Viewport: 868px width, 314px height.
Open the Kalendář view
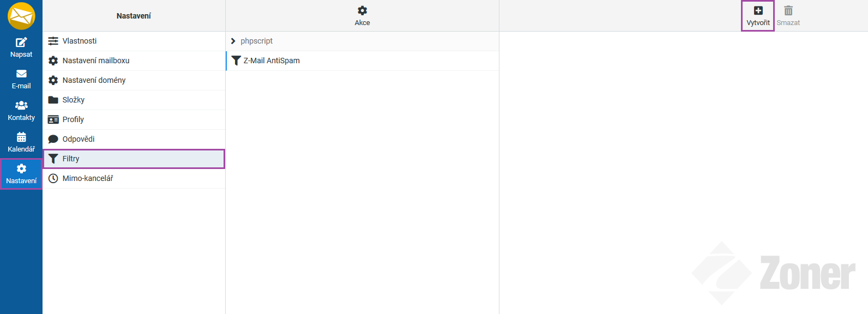[x=21, y=142]
